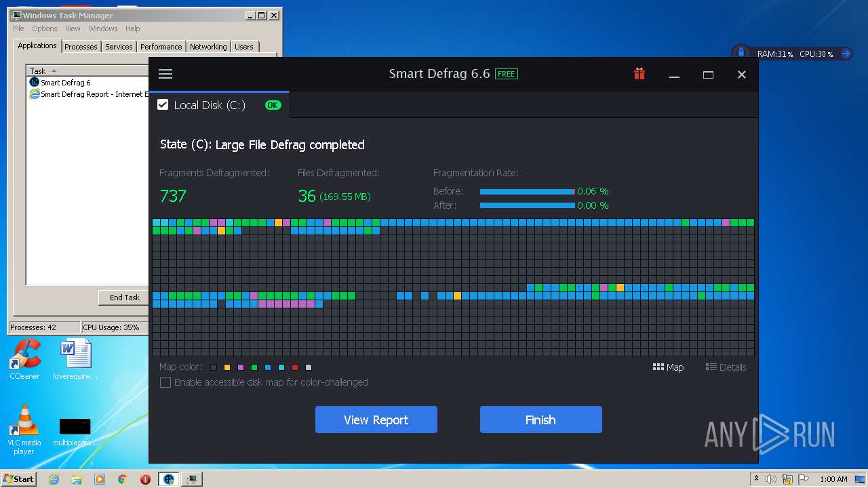This screenshot has height=488, width=868.
Task: Click the green FREE edition badge
Action: tap(507, 74)
